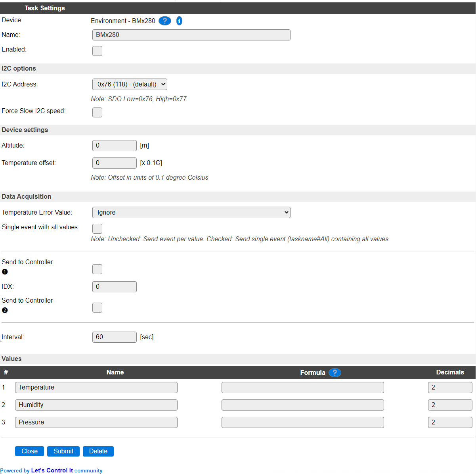Open the Formula help question mark icon
Screen dimensions: 476x474
[x=335, y=373]
